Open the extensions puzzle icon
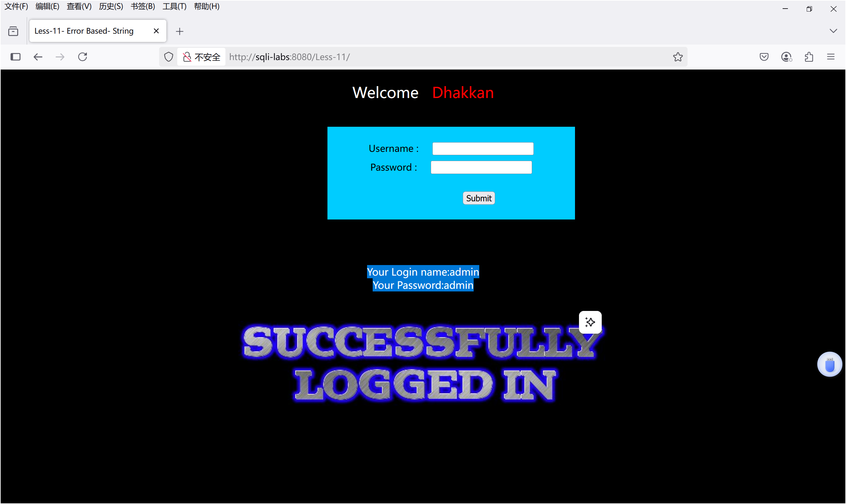 point(809,57)
